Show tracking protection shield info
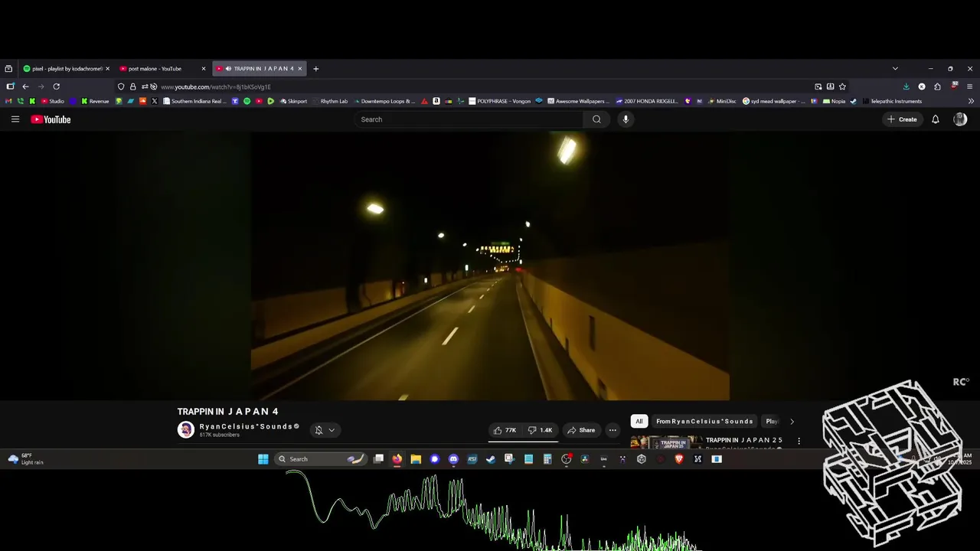 click(121, 86)
